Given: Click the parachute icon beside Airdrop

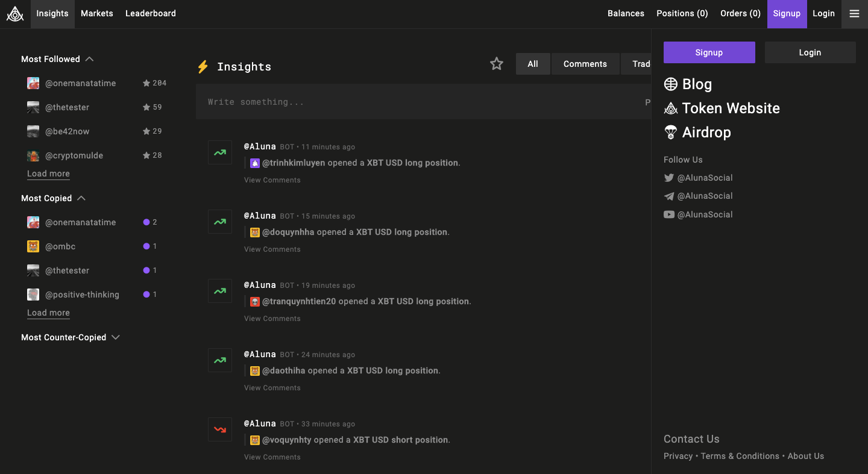Looking at the screenshot, I should [671, 133].
